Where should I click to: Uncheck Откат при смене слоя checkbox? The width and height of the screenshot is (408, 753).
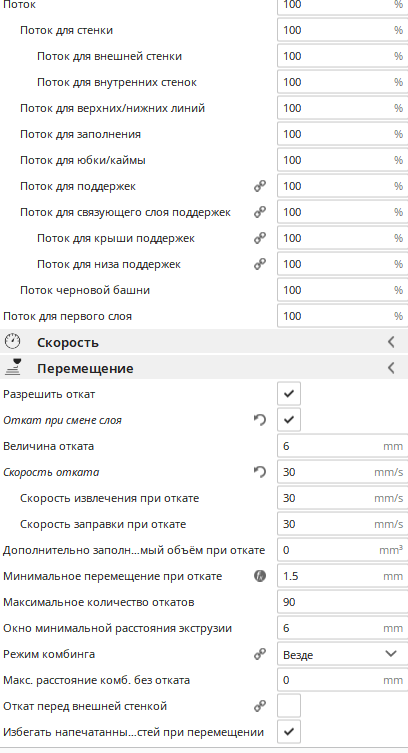coord(289,420)
